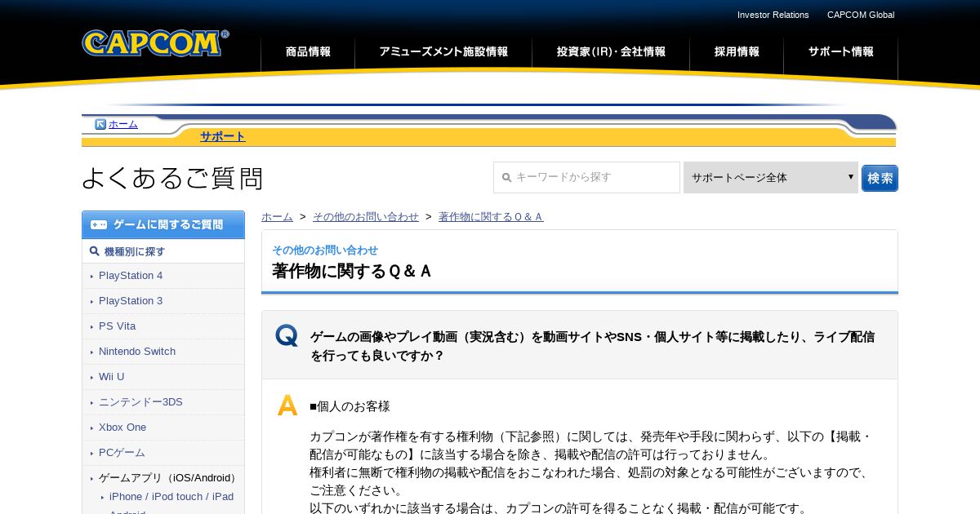Click the キーワードから探す input field
The height and width of the screenshot is (514, 980).
[x=586, y=177]
